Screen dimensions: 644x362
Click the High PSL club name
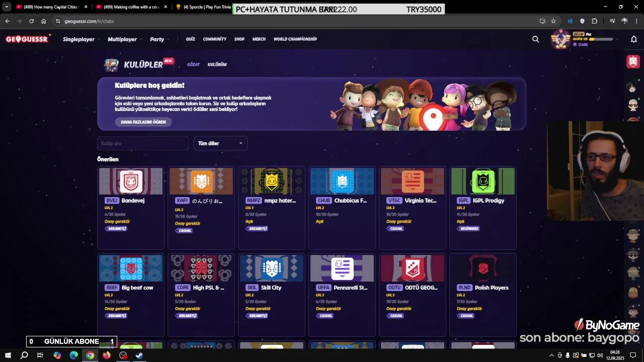[x=208, y=288]
